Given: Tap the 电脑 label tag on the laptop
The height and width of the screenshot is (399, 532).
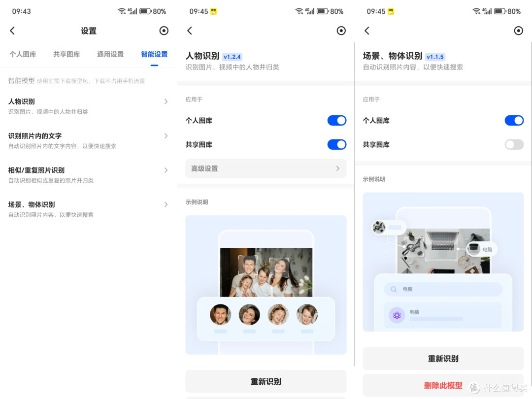Looking at the screenshot, I should 482,249.
